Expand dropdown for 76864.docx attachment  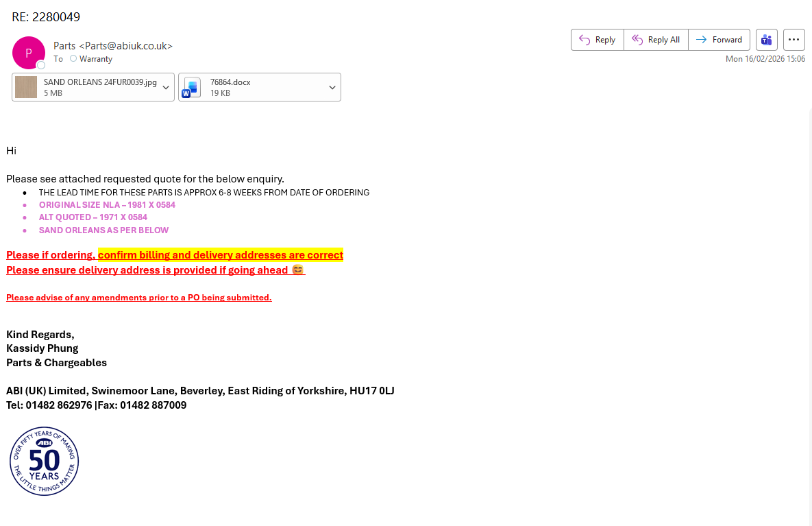pos(332,88)
